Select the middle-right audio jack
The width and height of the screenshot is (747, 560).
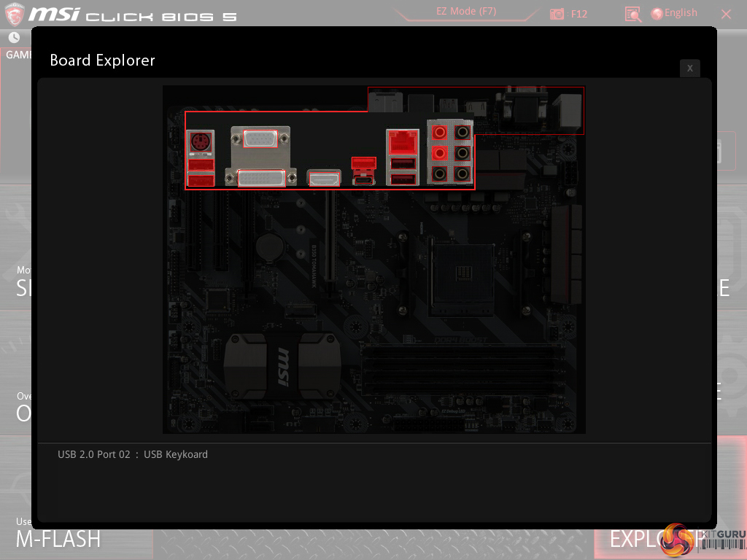click(x=462, y=153)
